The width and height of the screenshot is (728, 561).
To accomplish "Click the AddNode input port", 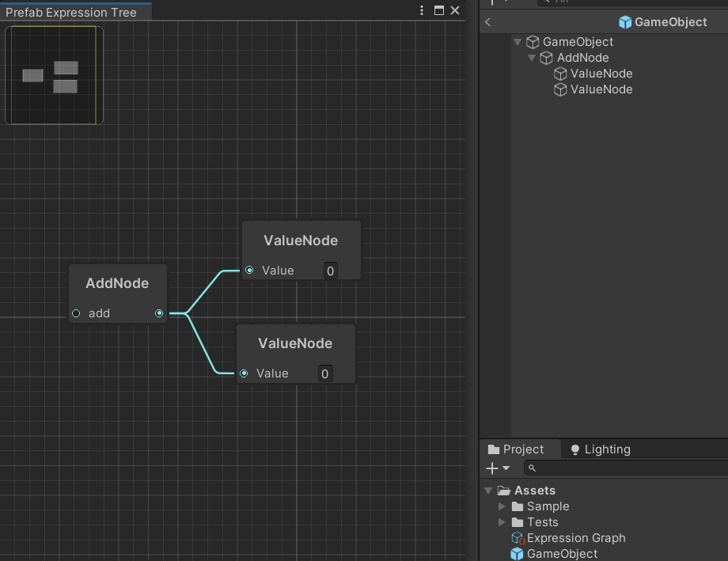I will click(76, 313).
